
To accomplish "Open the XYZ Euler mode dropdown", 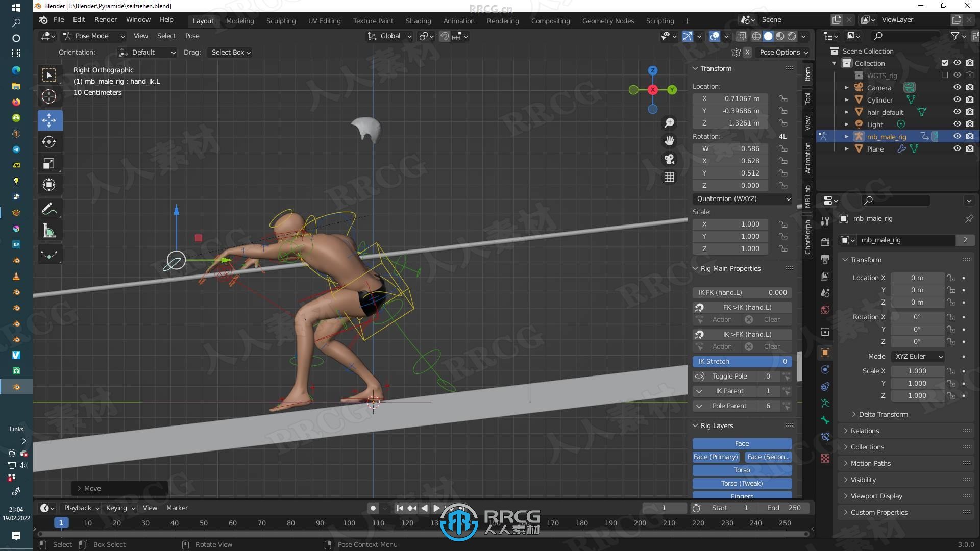I will (918, 357).
